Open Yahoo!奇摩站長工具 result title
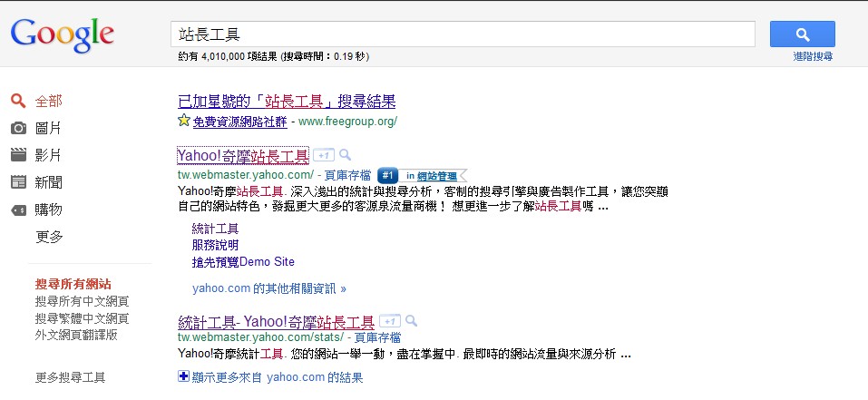Image resolution: width=868 pixels, height=400 pixels. pyautogui.click(x=243, y=156)
